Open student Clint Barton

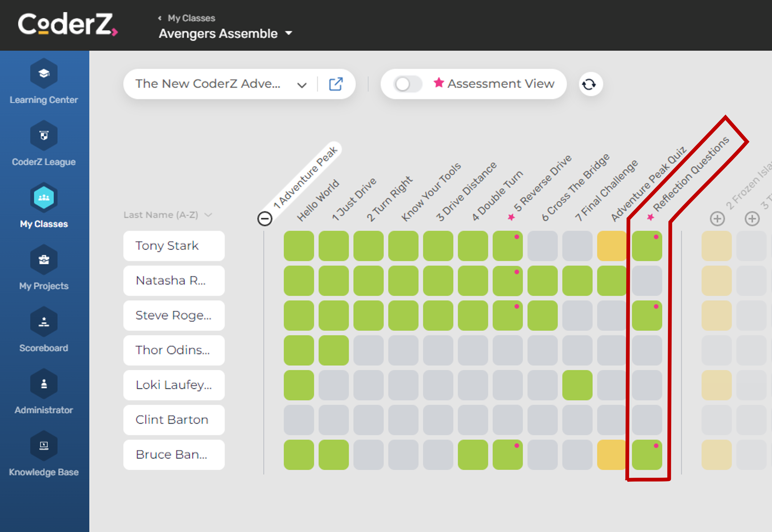[x=174, y=420]
